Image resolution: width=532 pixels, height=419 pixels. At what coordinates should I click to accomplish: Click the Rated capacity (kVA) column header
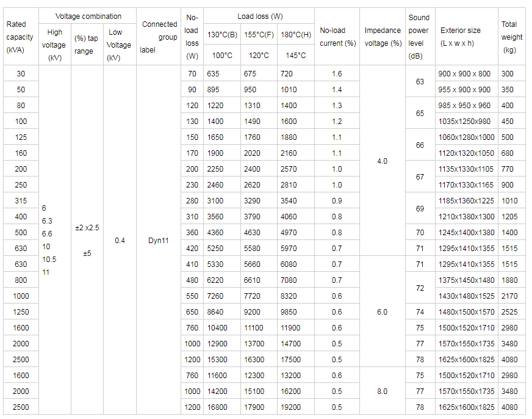pos(20,37)
